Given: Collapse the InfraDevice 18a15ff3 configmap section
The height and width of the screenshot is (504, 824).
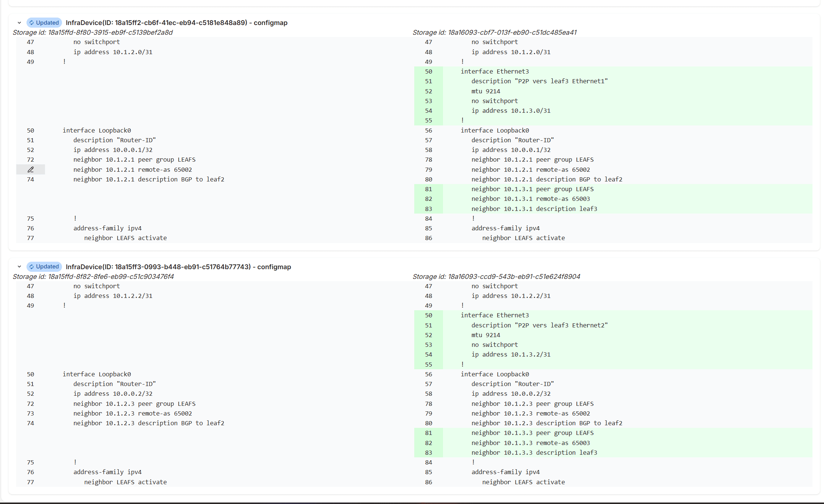Looking at the screenshot, I should tap(19, 267).
